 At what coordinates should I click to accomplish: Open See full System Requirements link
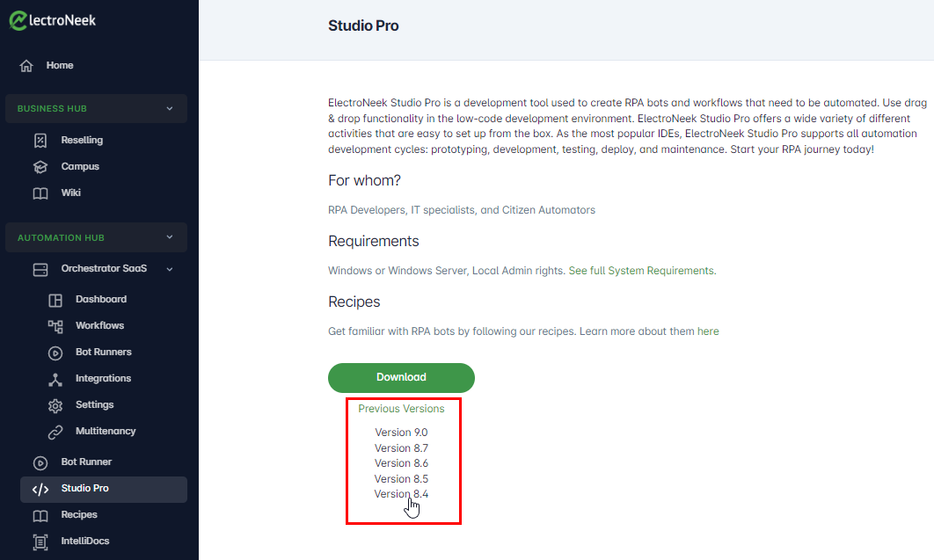tap(642, 271)
